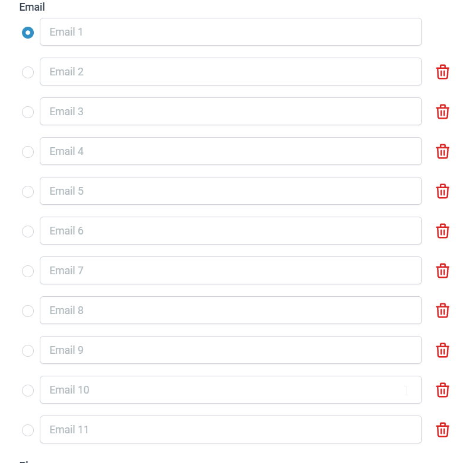This screenshot has width=476, height=463.
Task: Set Email 11 as primary email
Action: point(28,430)
